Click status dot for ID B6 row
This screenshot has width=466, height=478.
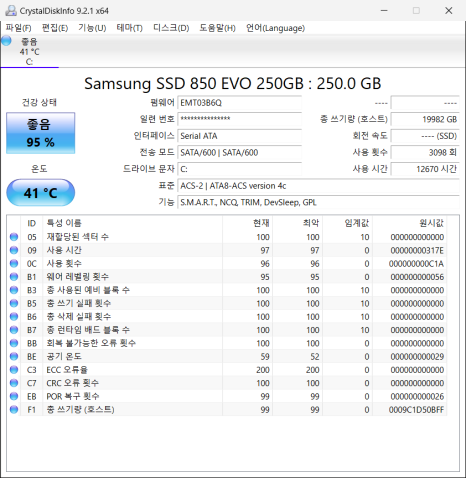pos(14,317)
